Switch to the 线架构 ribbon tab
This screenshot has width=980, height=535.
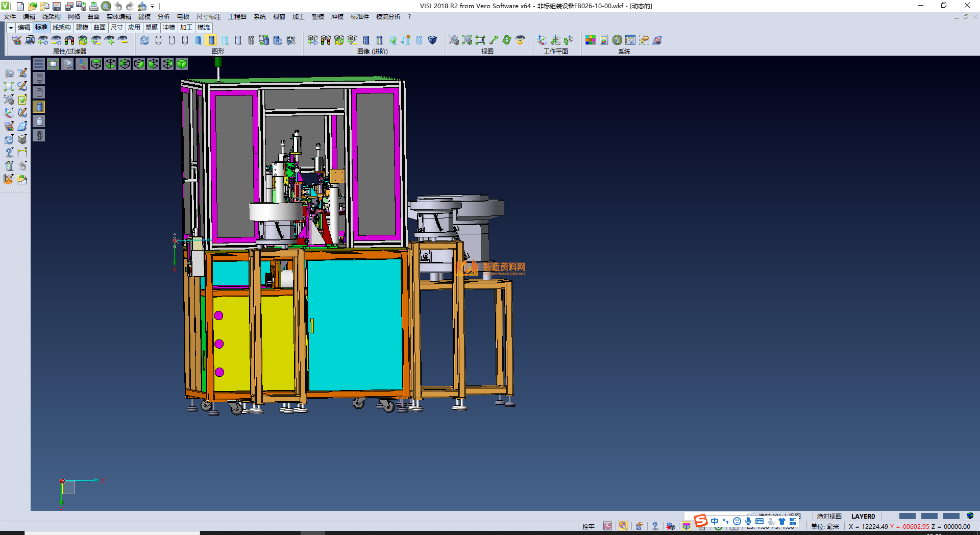(x=61, y=28)
